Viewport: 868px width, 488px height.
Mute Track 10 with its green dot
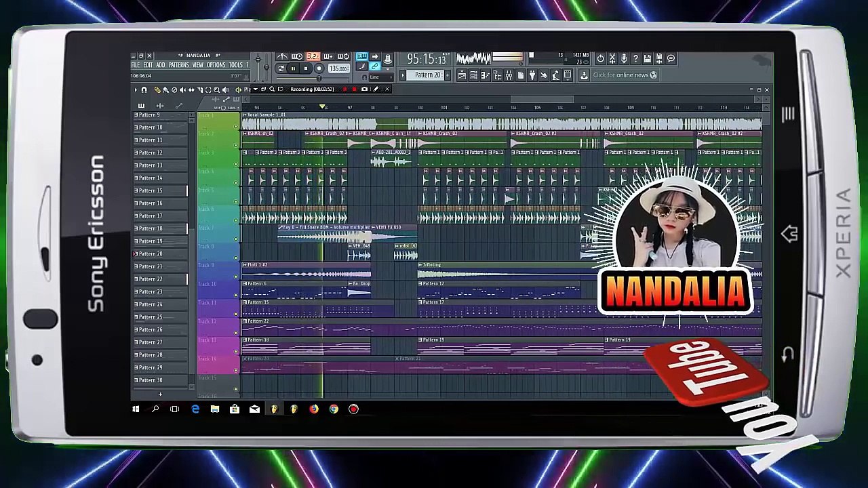(236, 295)
